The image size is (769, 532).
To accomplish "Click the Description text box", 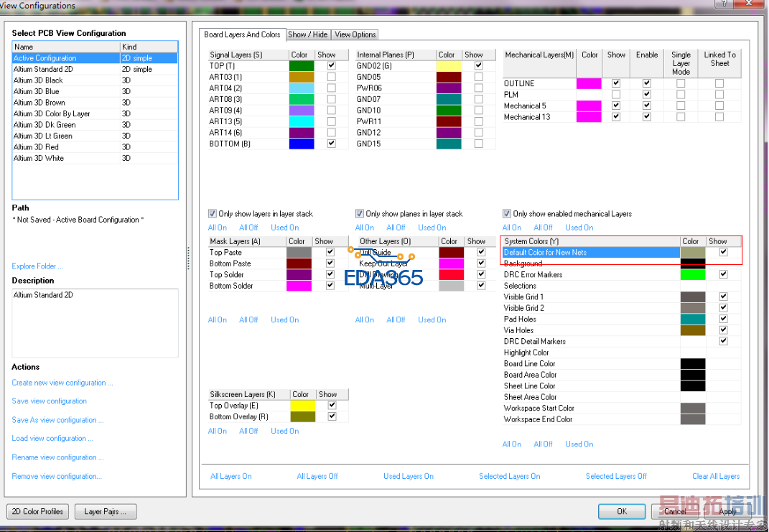I will [95, 322].
